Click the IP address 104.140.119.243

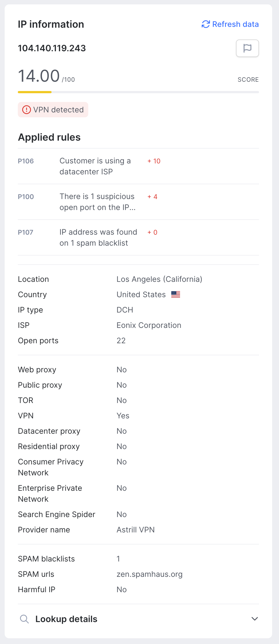pos(52,48)
